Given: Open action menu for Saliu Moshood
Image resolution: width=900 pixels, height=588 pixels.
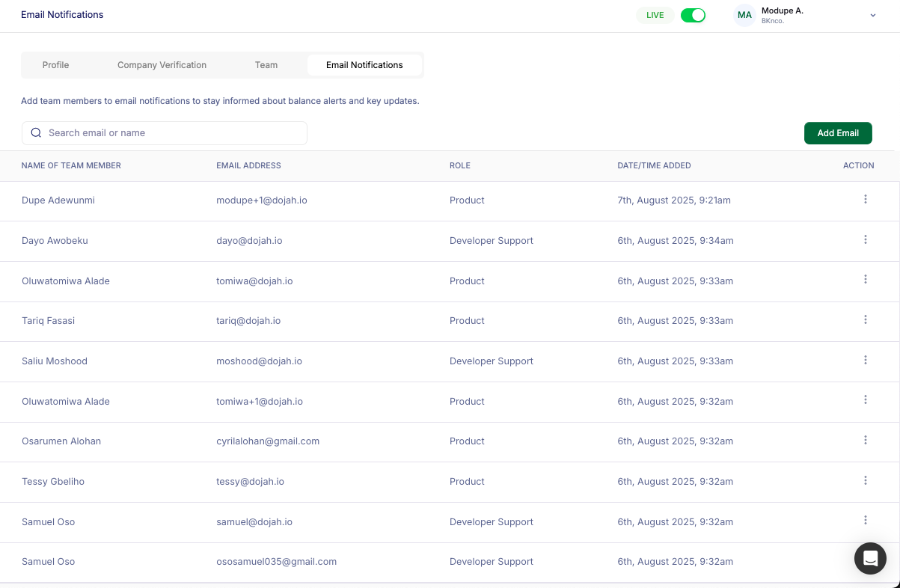Looking at the screenshot, I should [865, 360].
